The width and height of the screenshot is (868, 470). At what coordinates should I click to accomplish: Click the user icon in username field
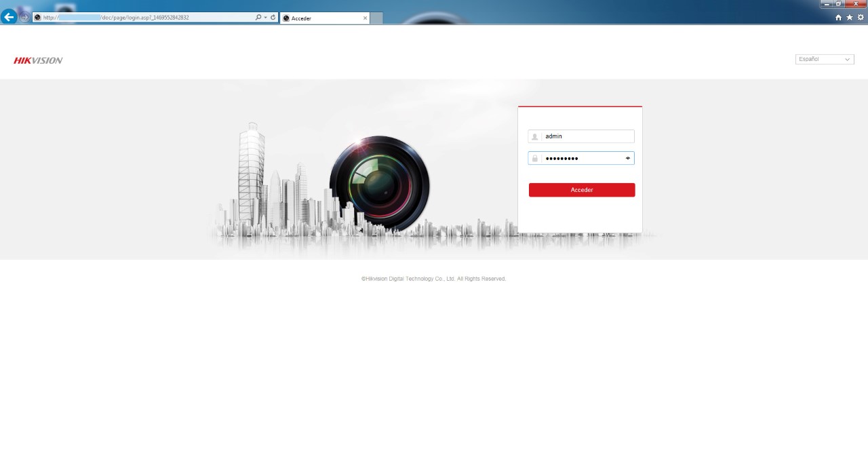[534, 136]
